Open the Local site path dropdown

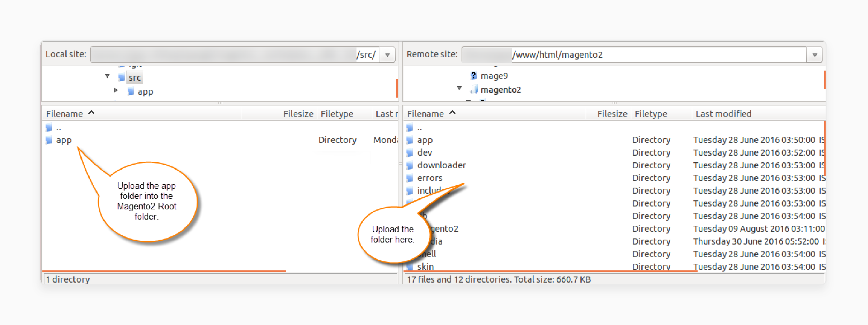point(388,55)
